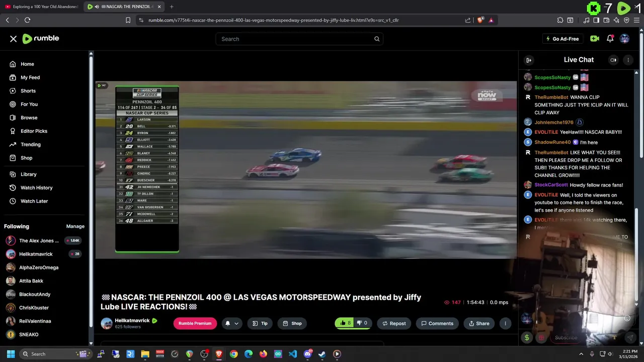Open the Rumble logo homepage link
Image resolution: width=644 pixels, height=362 pixels.
tap(41, 39)
